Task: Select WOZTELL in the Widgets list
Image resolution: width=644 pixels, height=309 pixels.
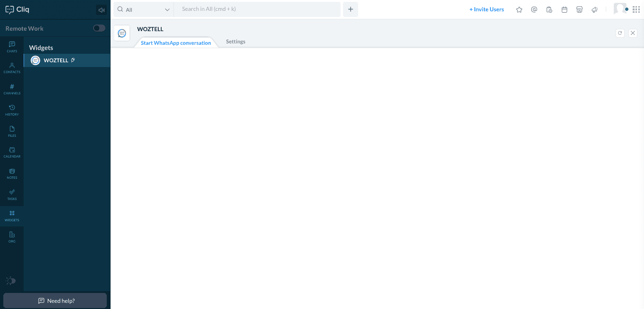Action: (x=67, y=60)
